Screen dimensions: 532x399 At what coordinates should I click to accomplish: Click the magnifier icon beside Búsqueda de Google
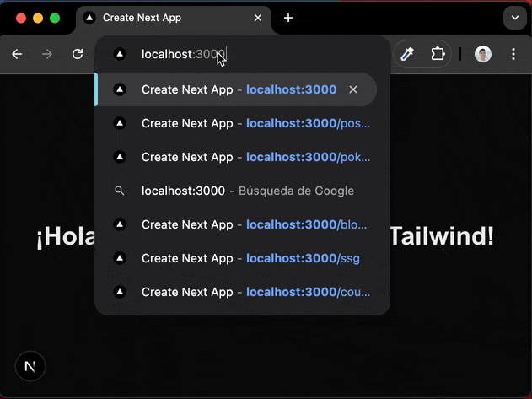(x=120, y=191)
